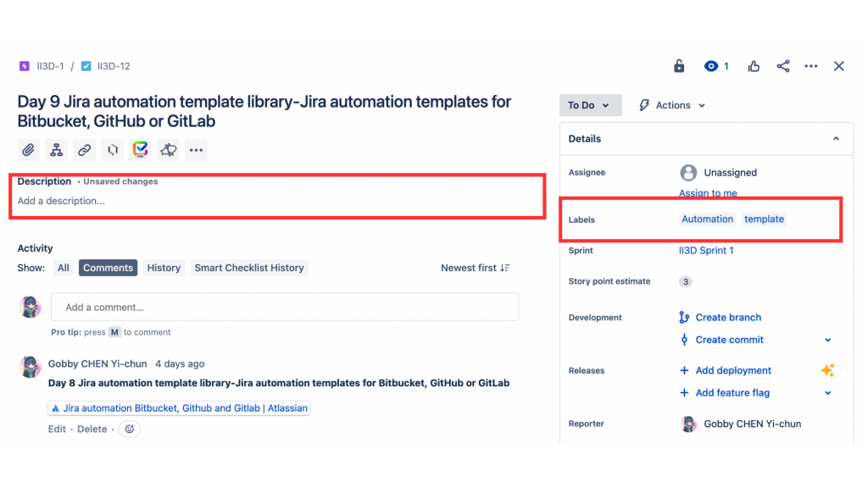Select the Comments activity tab
868x488 pixels.
[108, 268]
